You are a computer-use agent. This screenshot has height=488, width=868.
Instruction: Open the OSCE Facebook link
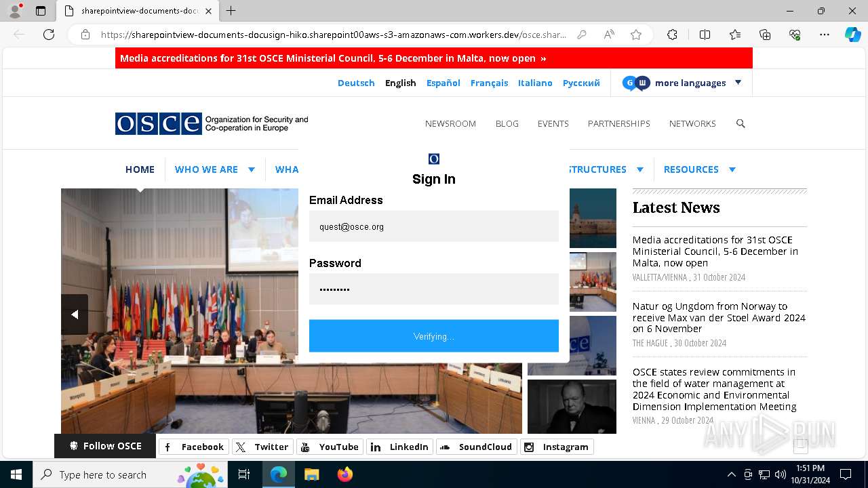pos(193,447)
